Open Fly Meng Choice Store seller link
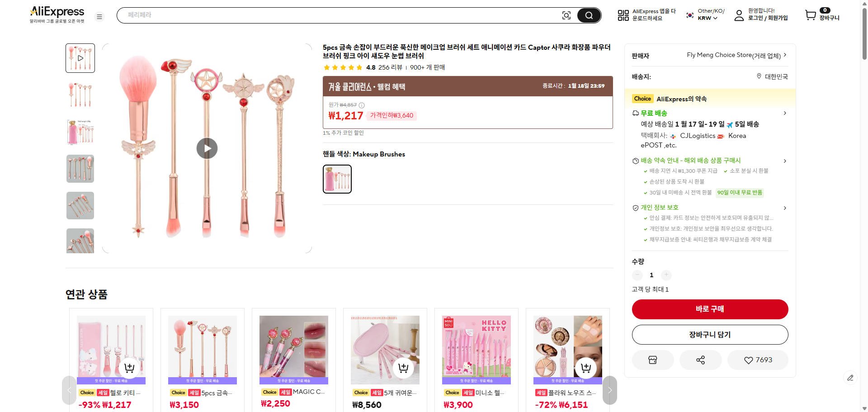This screenshot has width=868, height=412. point(736,55)
